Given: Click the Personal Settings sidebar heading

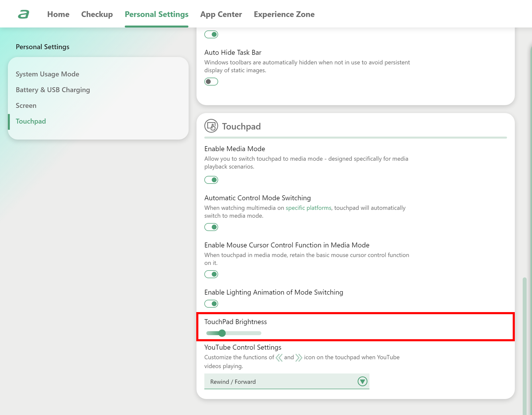Looking at the screenshot, I should click(x=43, y=47).
